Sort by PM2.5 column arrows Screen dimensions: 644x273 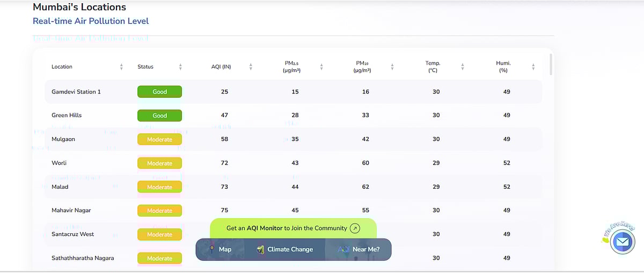(321, 67)
